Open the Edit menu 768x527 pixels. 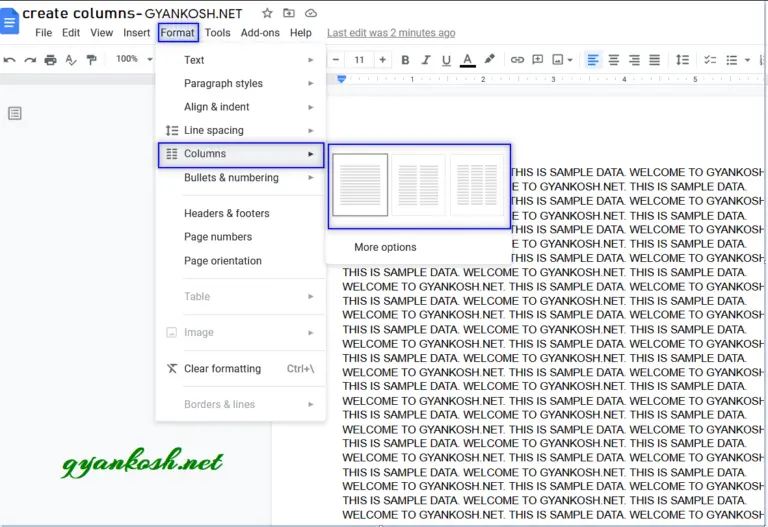(x=71, y=33)
